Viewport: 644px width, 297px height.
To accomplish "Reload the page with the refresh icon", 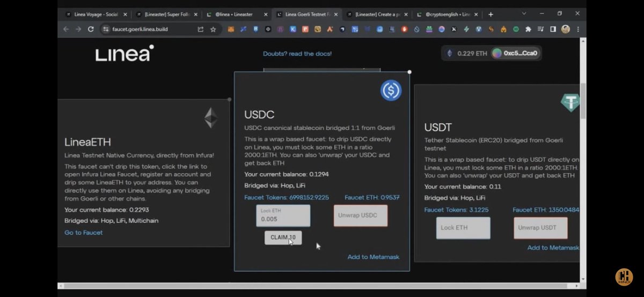I will coord(91,29).
